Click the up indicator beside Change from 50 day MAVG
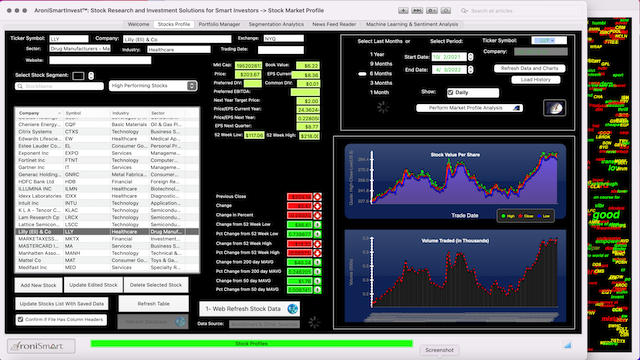 pyautogui.click(x=317, y=281)
